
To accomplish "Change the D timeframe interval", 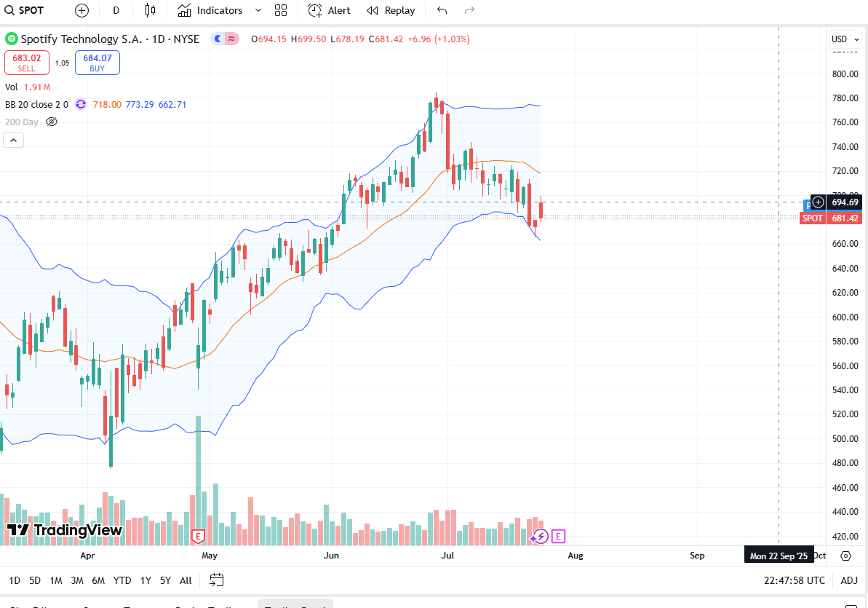I will coord(116,10).
